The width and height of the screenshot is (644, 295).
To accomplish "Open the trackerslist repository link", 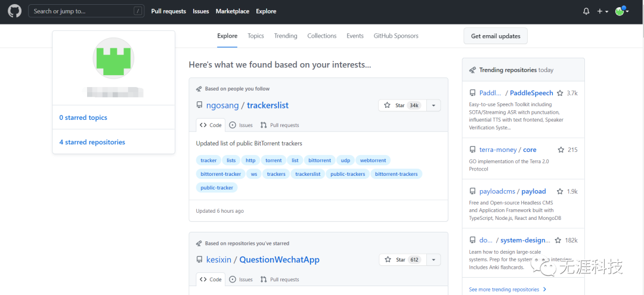I will pyautogui.click(x=268, y=105).
